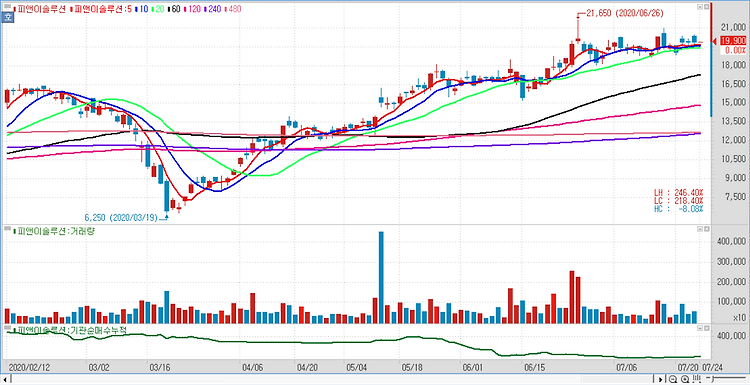Image resolution: width=750 pixels, height=385 pixels.
Task: Select the pink 120 moving average legend
Action: (x=192, y=9)
